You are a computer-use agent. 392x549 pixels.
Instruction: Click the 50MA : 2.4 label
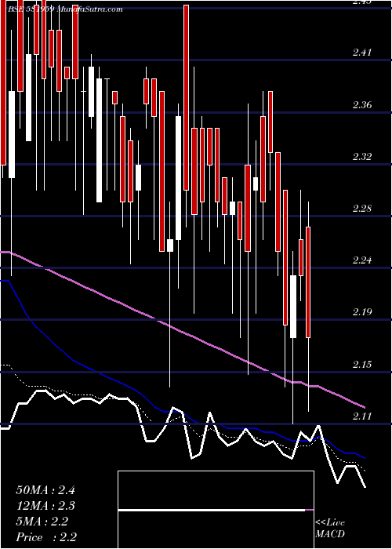tap(45, 490)
